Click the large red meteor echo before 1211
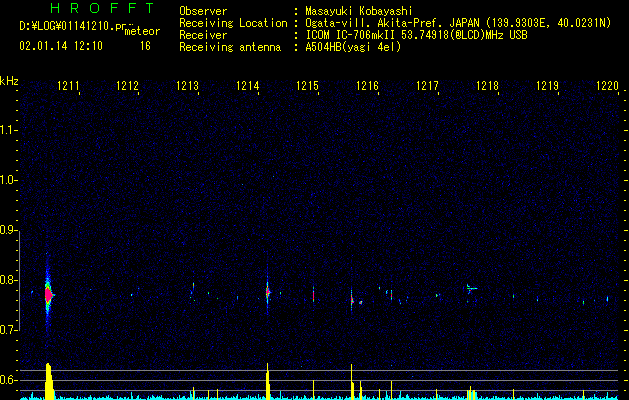Image resolution: width=629 pixels, height=400 pixels. pyautogui.click(x=49, y=295)
